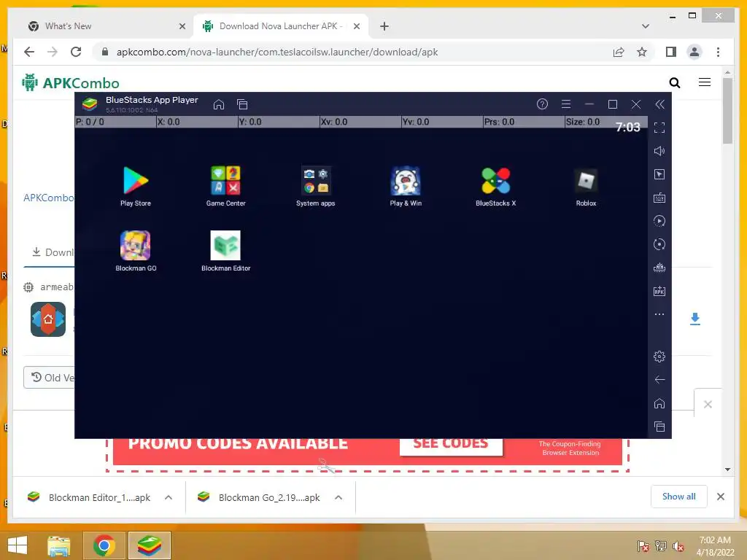
Task: Select the Download Nova Launcher APK tab
Action: pos(281,26)
